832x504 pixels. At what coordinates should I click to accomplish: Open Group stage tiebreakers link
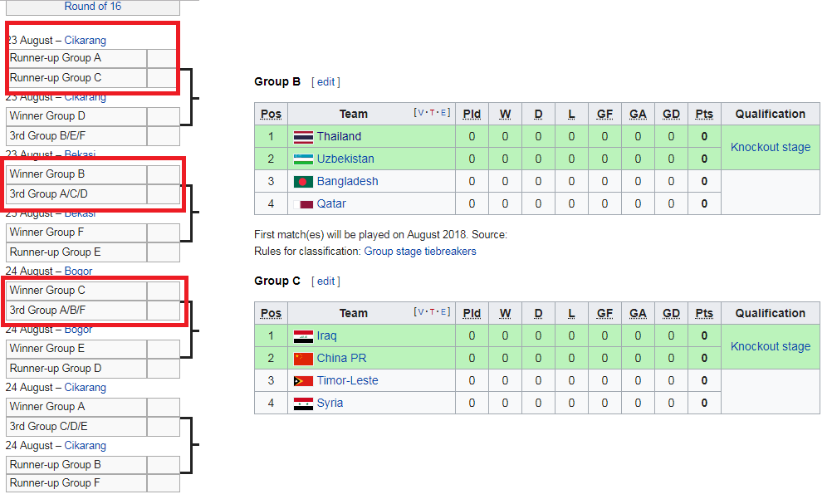coord(419,252)
